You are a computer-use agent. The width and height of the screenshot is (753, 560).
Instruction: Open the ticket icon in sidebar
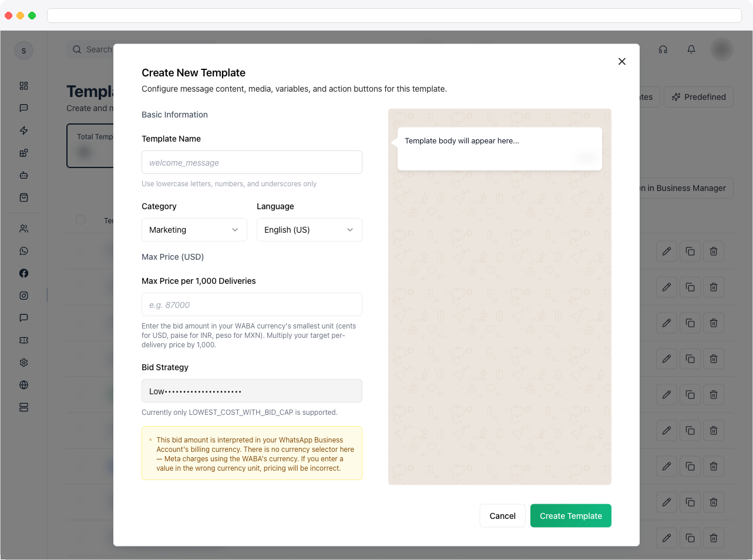pyautogui.click(x=23, y=340)
